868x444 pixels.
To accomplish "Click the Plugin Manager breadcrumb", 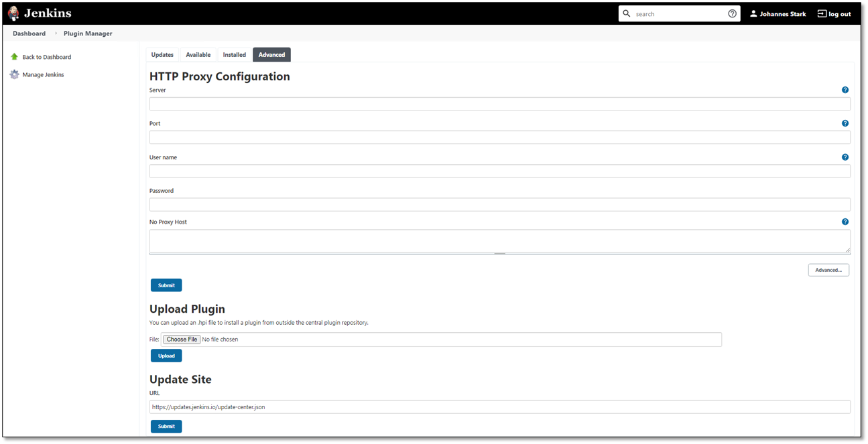I will pos(88,33).
